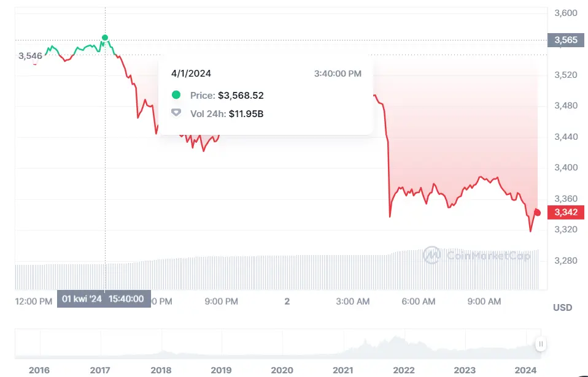Image resolution: width=588 pixels, height=377 pixels.
Task: Switch to the 2016 period on the timeline
Action: point(38,370)
